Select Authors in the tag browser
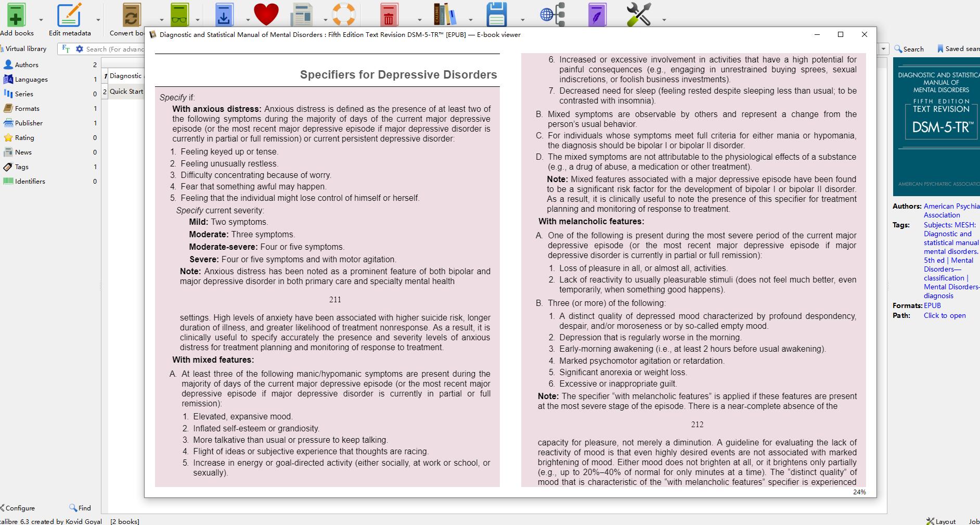980x525 pixels. (26, 65)
